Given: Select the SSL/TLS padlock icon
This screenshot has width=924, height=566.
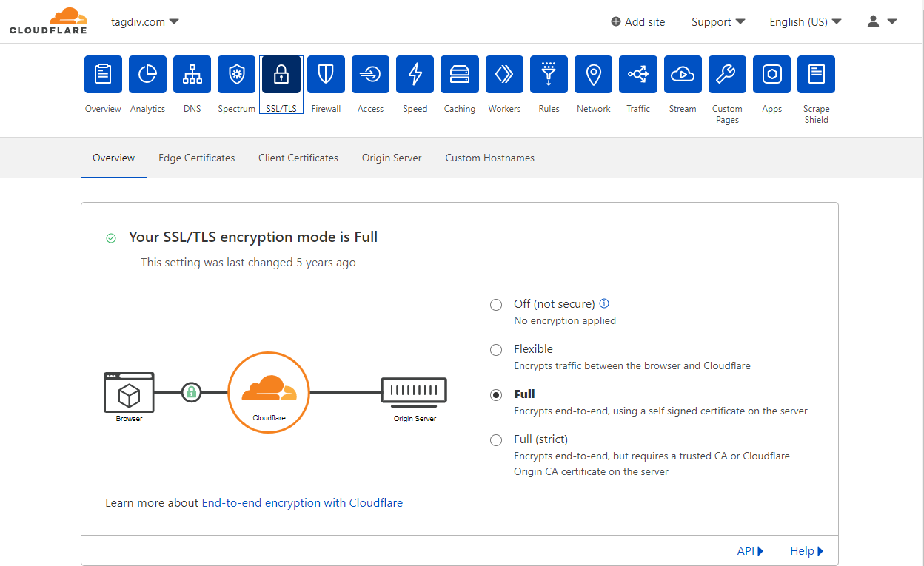Looking at the screenshot, I should [x=281, y=74].
